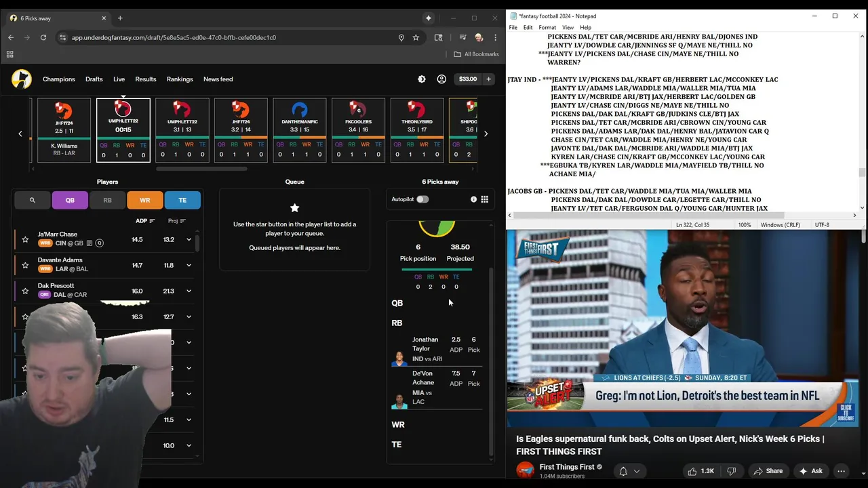Open the Drafts nav tab
The width and height of the screenshot is (868, 488).
point(94,79)
